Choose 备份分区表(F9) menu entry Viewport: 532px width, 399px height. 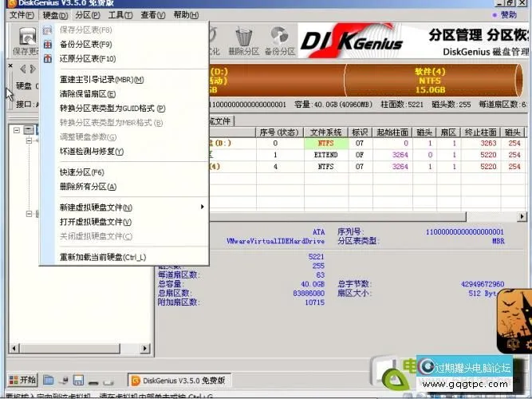[124, 44]
